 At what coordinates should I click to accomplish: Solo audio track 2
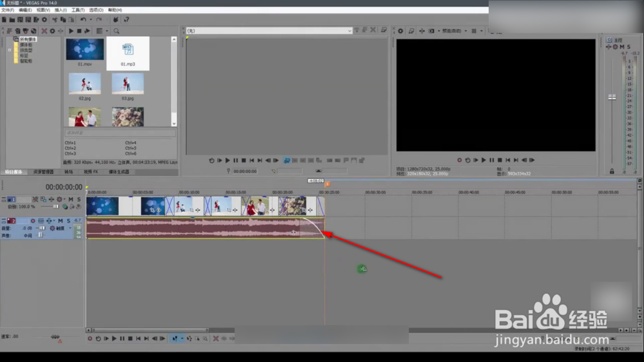tap(68, 221)
